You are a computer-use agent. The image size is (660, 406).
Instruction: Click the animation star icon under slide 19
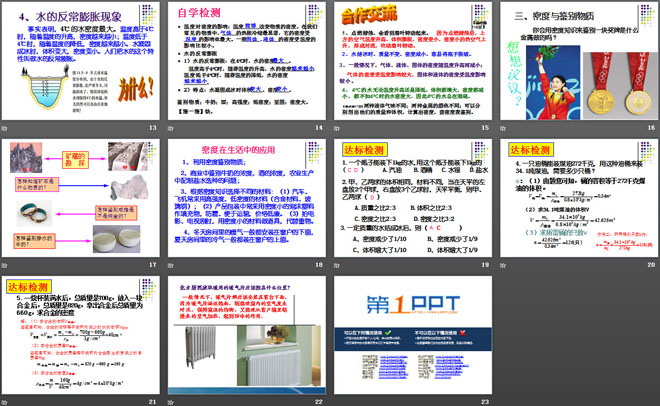(x=334, y=267)
